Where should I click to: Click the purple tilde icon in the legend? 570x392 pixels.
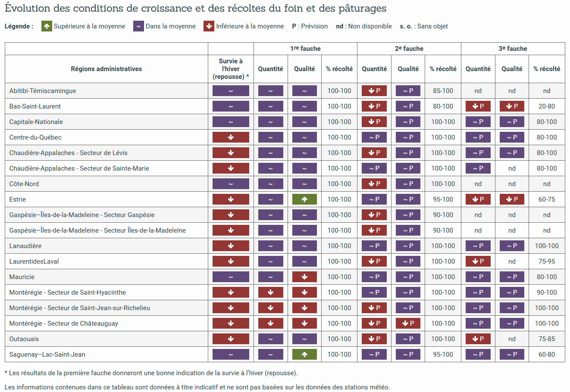click(x=138, y=26)
